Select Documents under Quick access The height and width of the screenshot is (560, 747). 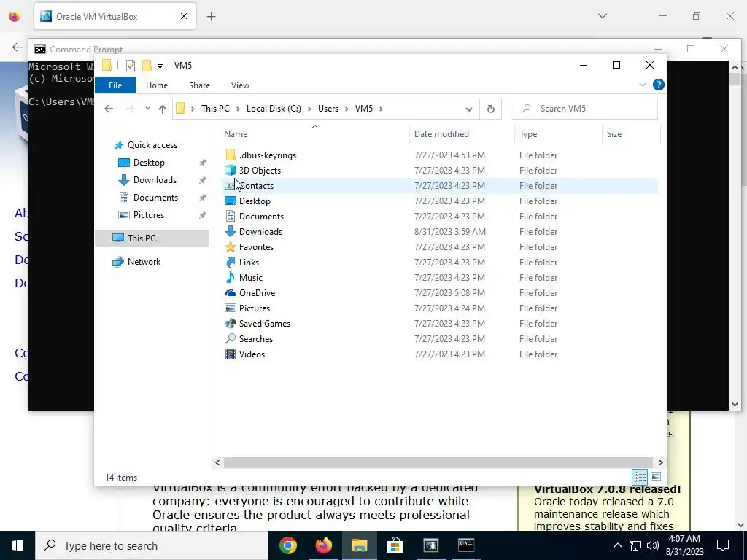click(155, 198)
